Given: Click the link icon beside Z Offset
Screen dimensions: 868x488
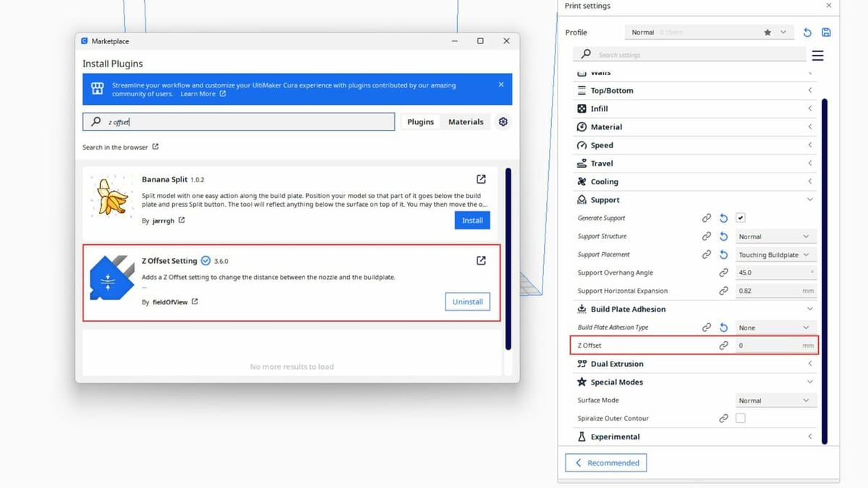Looking at the screenshot, I should click(723, 346).
